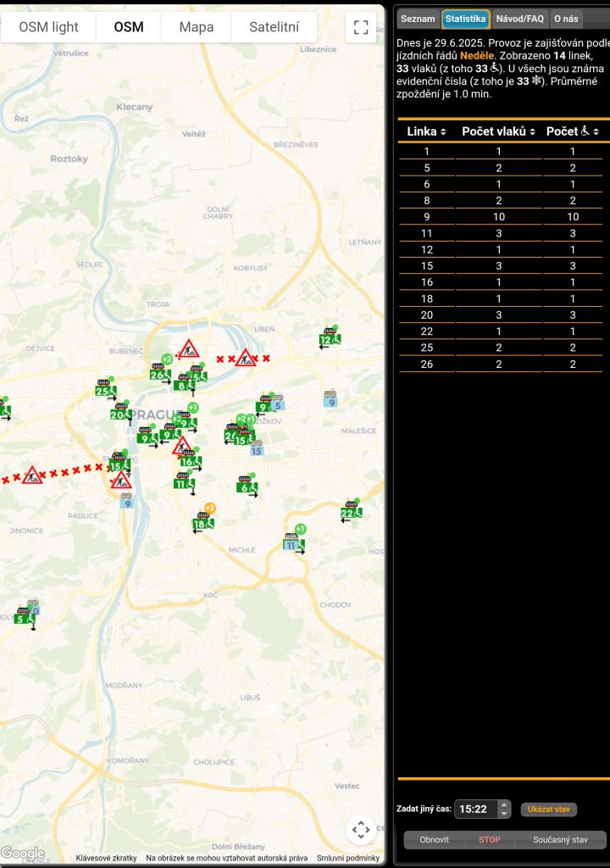Click the line 12 tram marker
The height and width of the screenshot is (868, 610).
(x=327, y=339)
